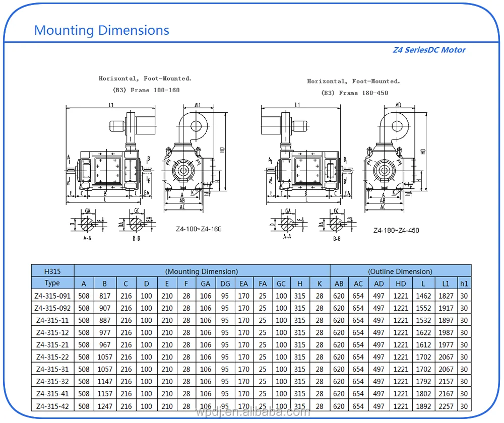
Task: Click the Z4 SeriesDC Motor label
Action: tap(429, 50)
